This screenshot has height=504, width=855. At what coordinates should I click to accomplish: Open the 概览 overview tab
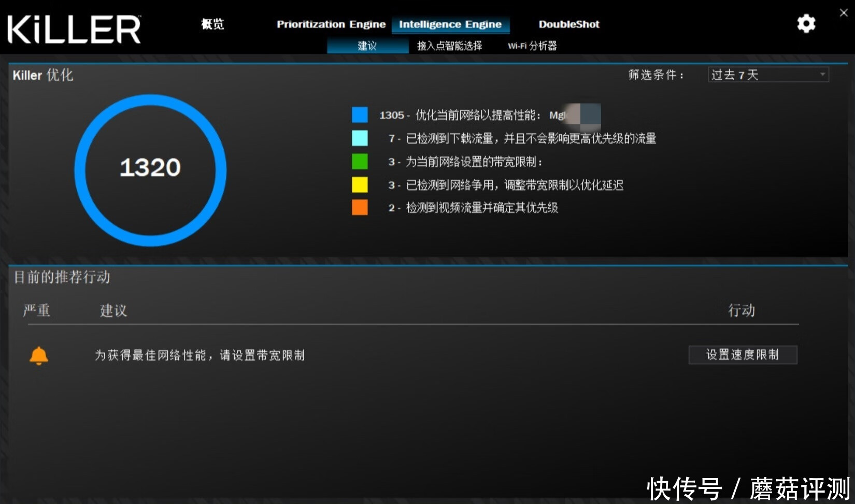[x=212, y=24]
